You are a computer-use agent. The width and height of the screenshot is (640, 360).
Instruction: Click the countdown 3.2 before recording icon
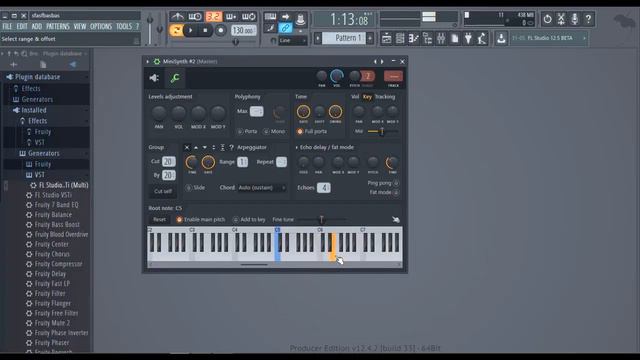click(213, 17)
